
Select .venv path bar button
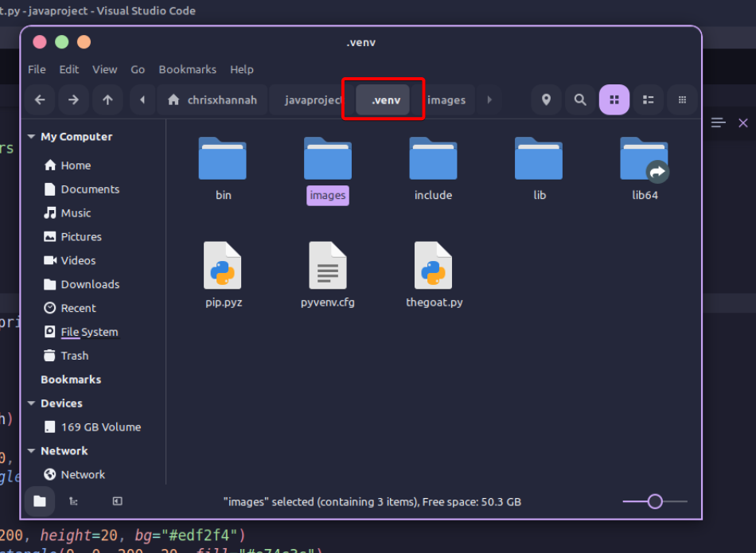pos(383,99)
